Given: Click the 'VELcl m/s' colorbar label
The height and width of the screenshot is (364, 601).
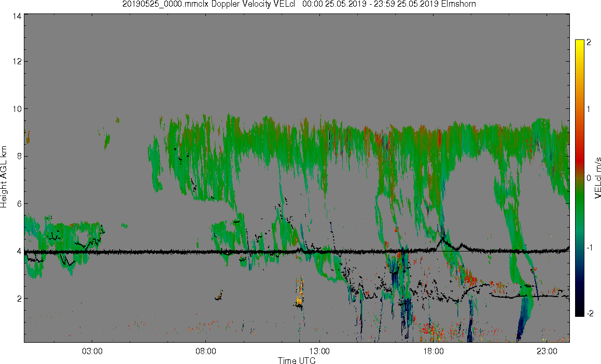Looking at the screenshot, I should 597,178.
